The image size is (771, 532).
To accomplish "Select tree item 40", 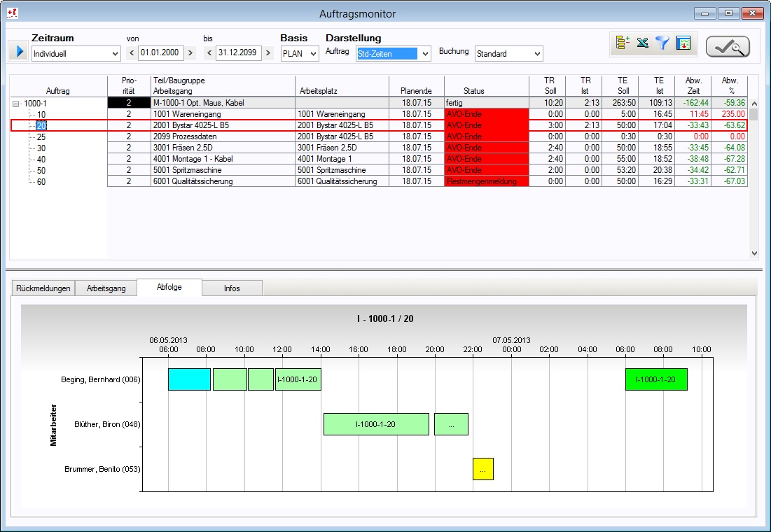I will (41, 160).
